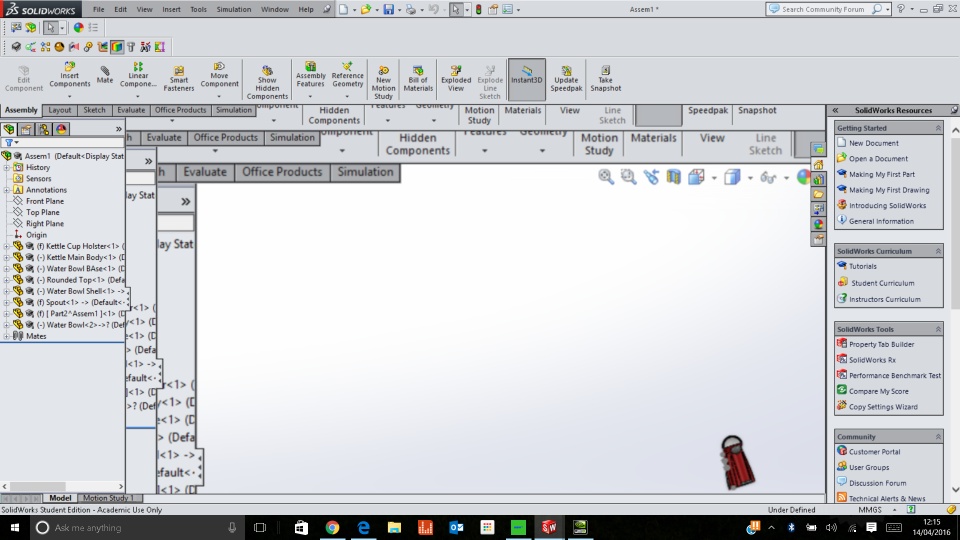
Task: Collapse the SolidWorks Tools section
Action: point(937,329)
